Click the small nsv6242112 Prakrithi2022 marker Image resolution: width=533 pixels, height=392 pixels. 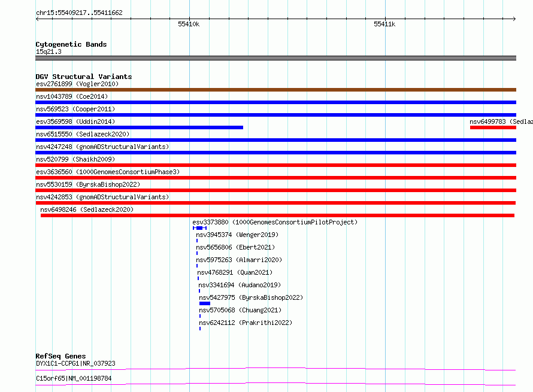pyautogui.click(x=200, y=329)
